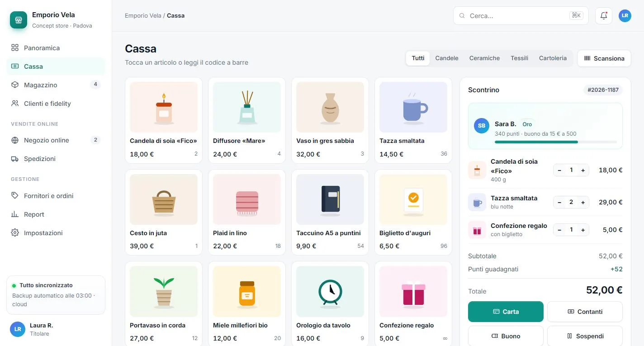The width and height of the screenshot is (644, 346).
Task: Click the Cerca search field
Action: [521, 15]
